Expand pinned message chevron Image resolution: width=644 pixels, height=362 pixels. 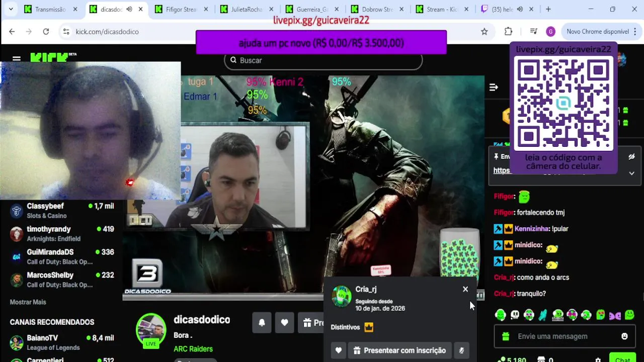point(631,173)
